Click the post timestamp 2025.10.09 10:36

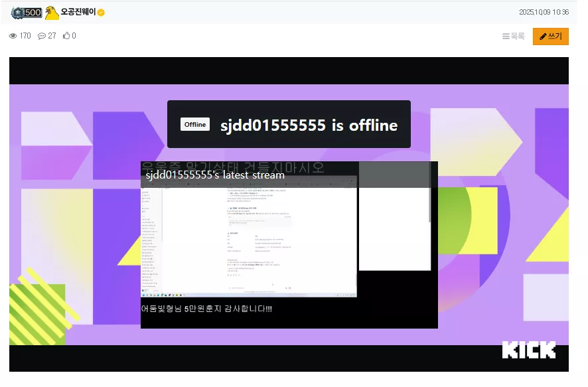[544, 13]
